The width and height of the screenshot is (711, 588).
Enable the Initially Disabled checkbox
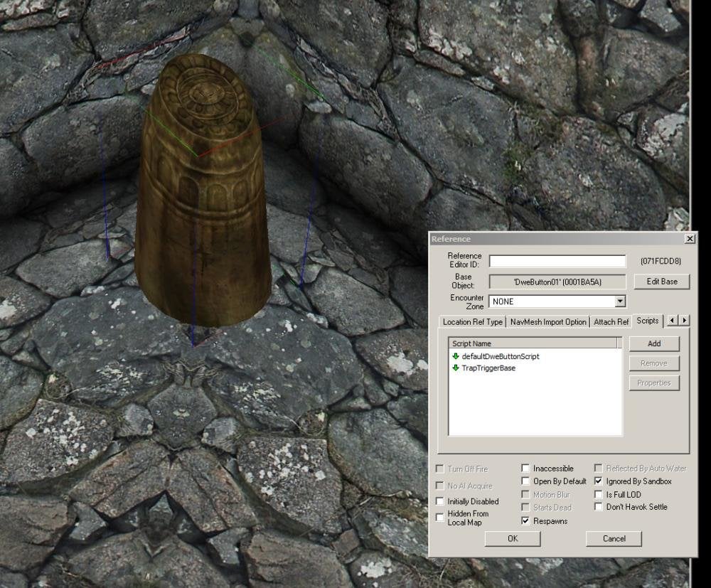(439, 501)
